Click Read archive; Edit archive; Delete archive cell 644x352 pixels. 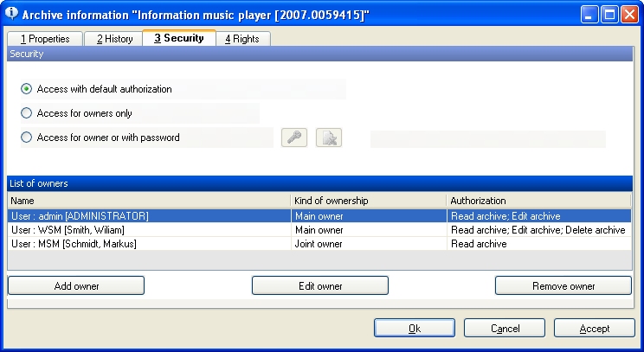539,230
